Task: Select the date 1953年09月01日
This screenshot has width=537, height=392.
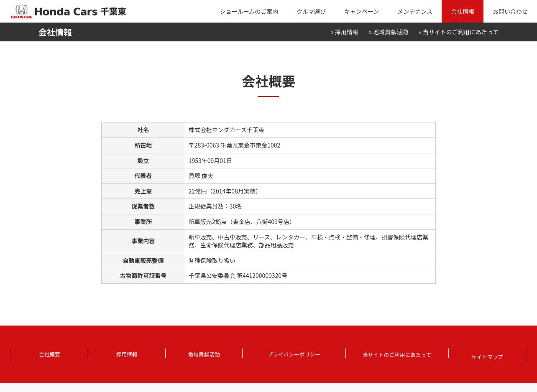Action: click(210, 161)
